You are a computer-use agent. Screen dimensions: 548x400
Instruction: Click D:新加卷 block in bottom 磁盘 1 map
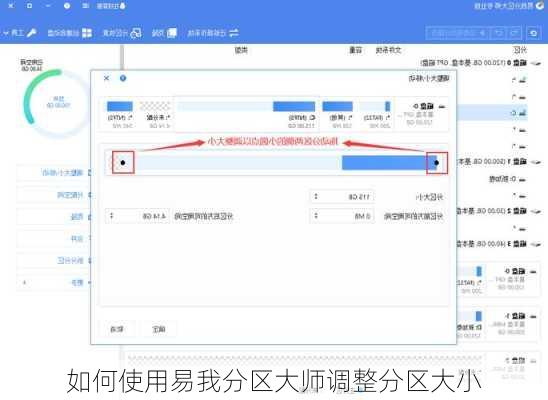coord(470,325)
